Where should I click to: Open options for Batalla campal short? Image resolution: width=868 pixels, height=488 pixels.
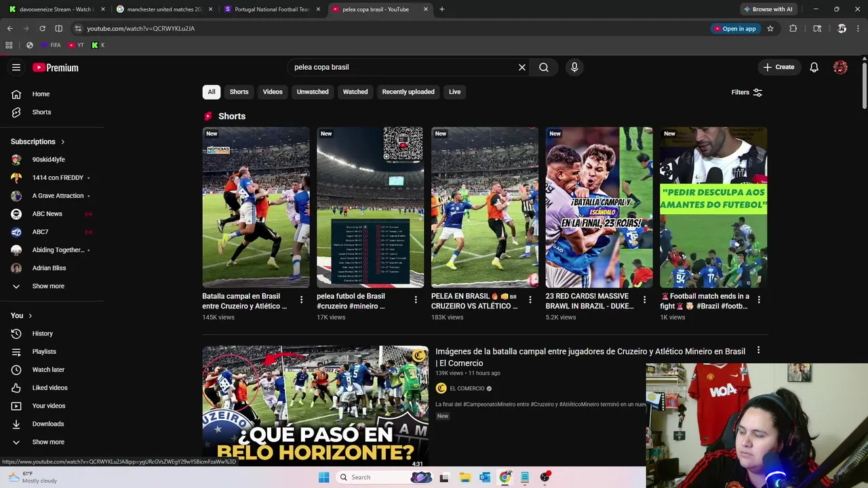click(x=302, y=300)
